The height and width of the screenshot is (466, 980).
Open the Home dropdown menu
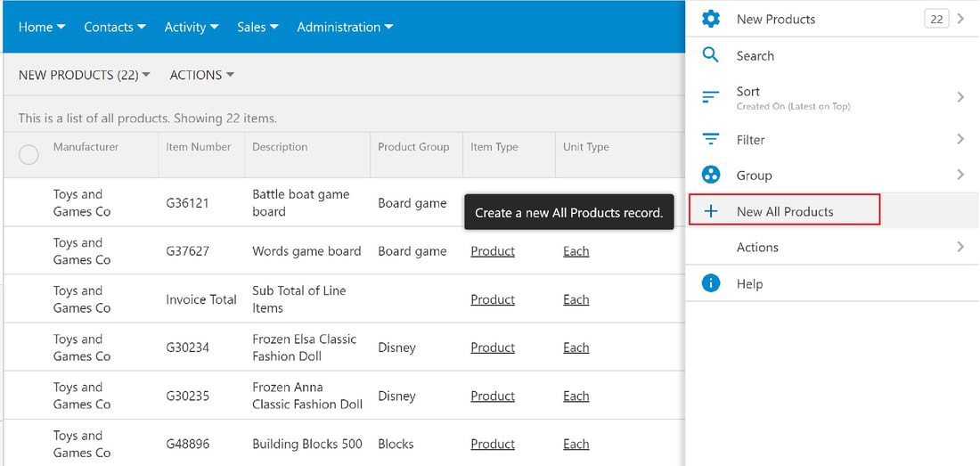[x=42, y=27]
